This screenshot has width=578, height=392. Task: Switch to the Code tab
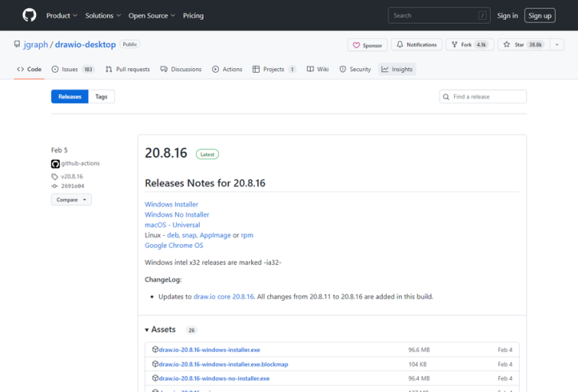(x=29, y=69)
